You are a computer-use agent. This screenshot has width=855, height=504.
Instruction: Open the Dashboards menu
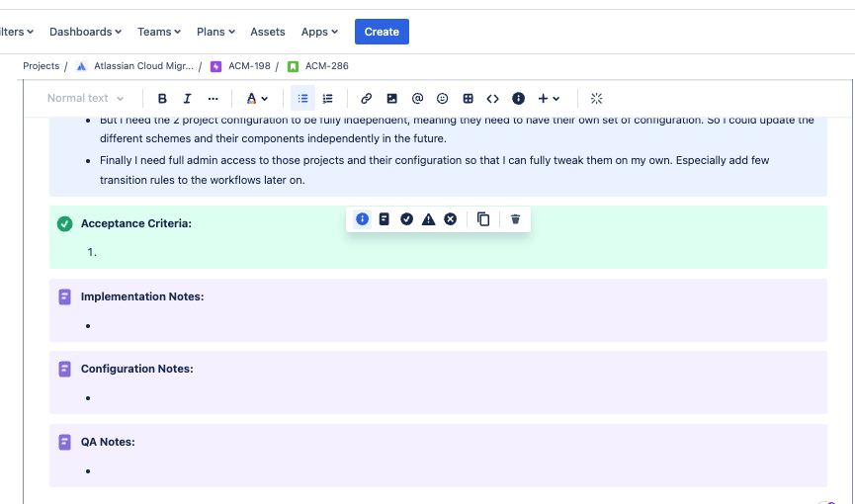click(x=86, y=32)
